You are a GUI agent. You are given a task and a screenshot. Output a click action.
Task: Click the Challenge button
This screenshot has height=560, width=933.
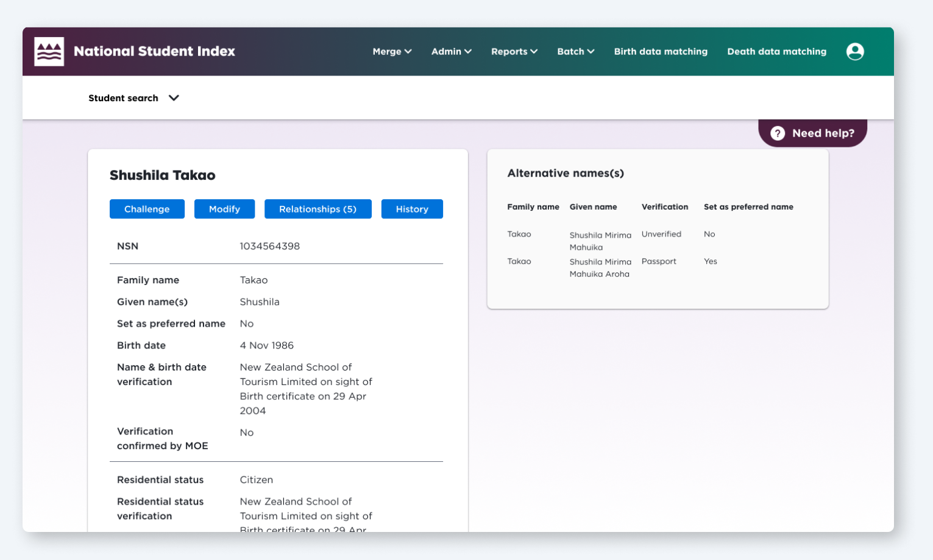click(x=147, y=209)
